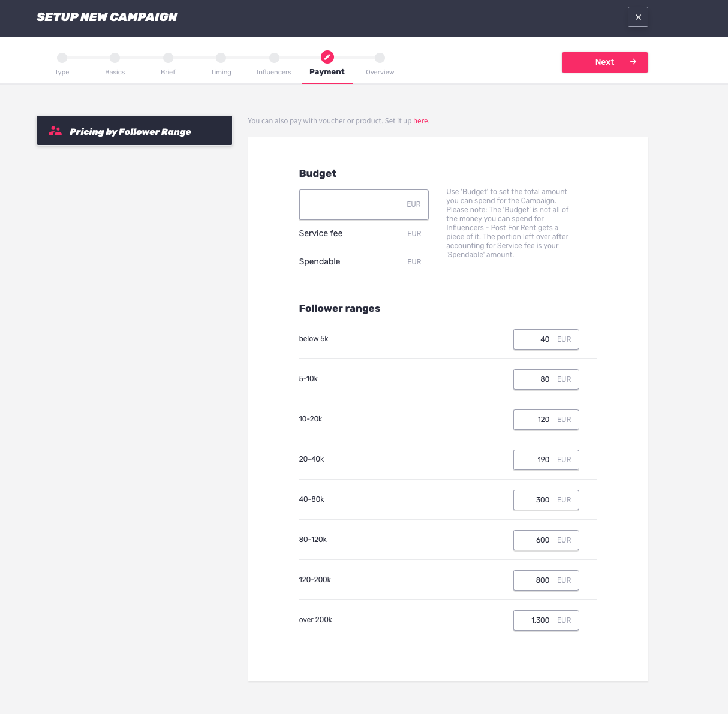Edit the 20-40k price field
This screenshot has height=714, width=728.
pyautogui.click(x=546, y=460)
